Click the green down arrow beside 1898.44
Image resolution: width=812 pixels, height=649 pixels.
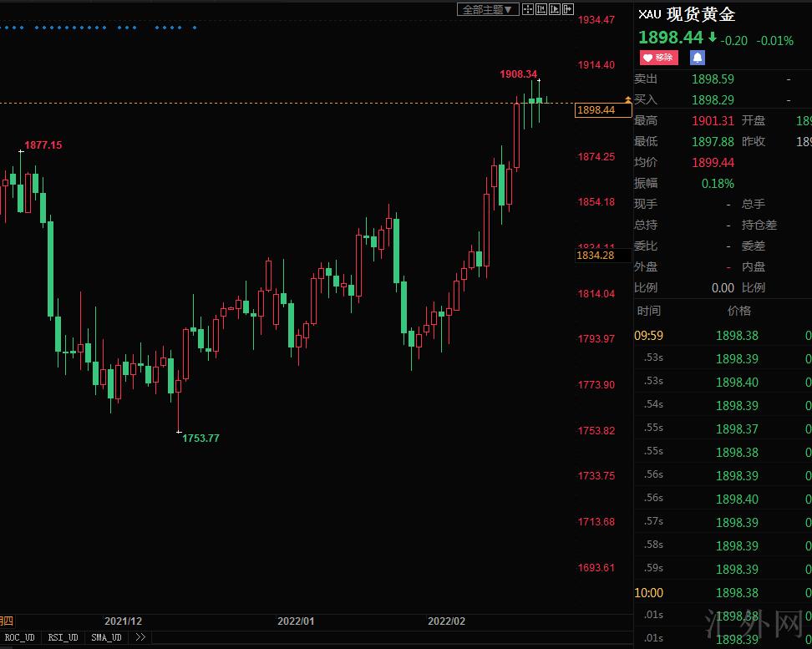click(x=713, y=38)
